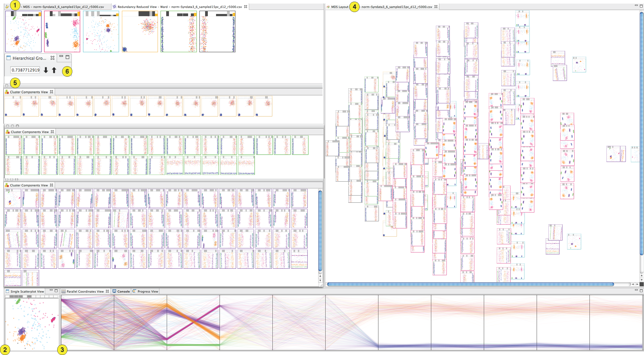Select the magenta-bordered scatterplot thumbnail at top

click(x=62, y=31)
